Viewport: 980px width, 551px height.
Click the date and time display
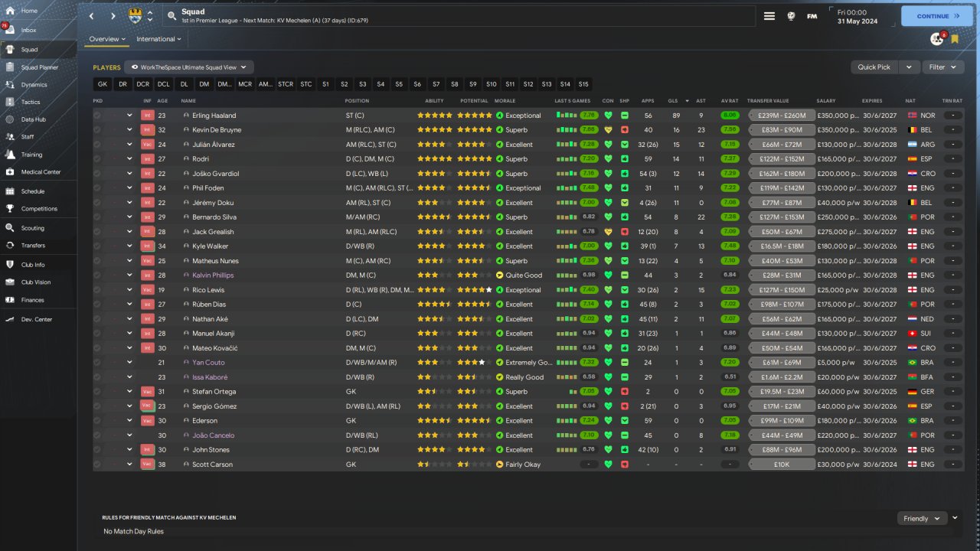click(x=861, y=16)
